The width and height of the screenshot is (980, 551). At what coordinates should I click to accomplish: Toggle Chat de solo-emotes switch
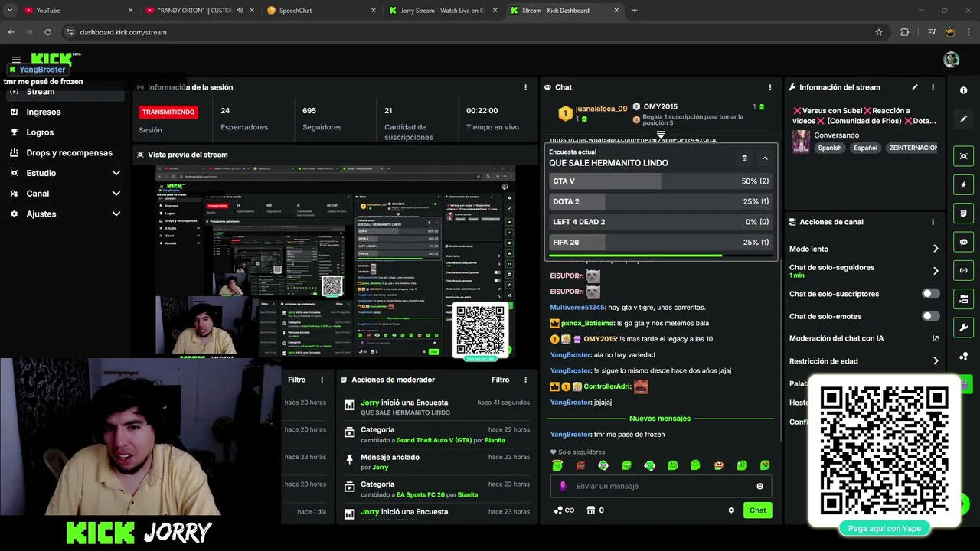[x=931, y=316]
